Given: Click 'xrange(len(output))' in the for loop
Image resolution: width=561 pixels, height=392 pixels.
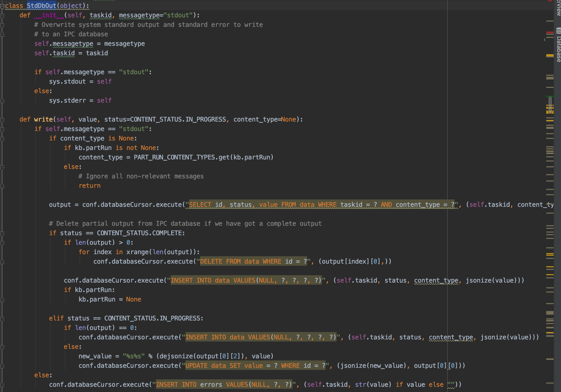Looking at the screenshot, I should pyautogui.click(x=161, y=252).
